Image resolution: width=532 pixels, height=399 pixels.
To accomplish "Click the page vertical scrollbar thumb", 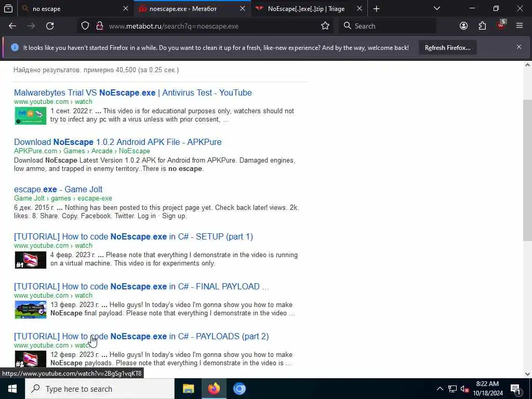I will coord(527,170).
